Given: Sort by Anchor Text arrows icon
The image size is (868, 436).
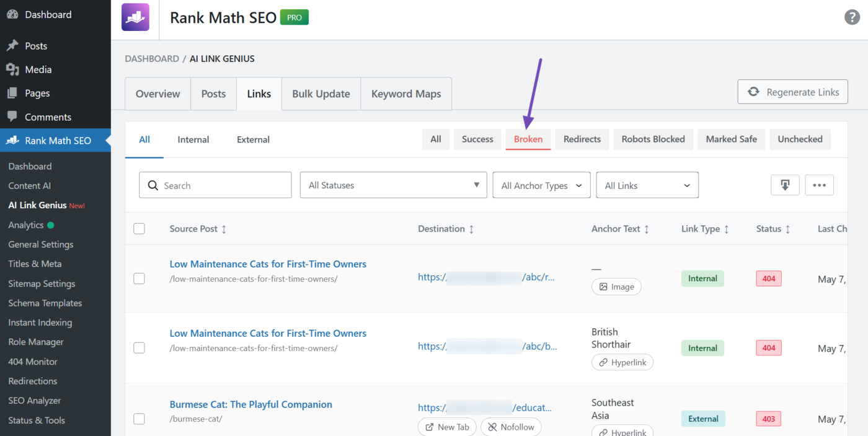Looking at the screenshot, I should point(647,229).
